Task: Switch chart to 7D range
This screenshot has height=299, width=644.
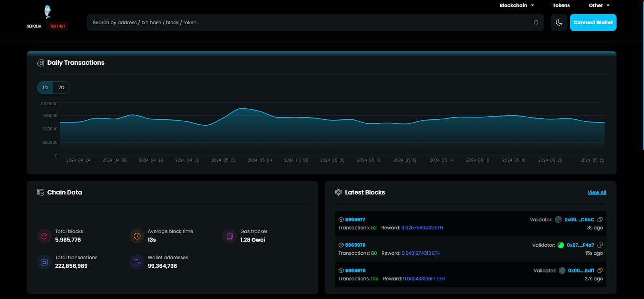Action: (61, 88)
